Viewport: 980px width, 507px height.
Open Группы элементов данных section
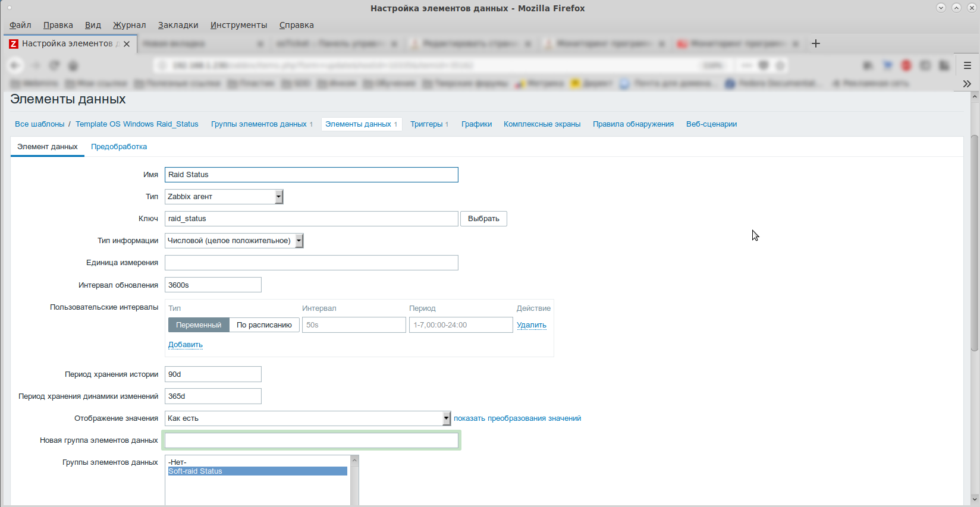(x=259, y=124)
